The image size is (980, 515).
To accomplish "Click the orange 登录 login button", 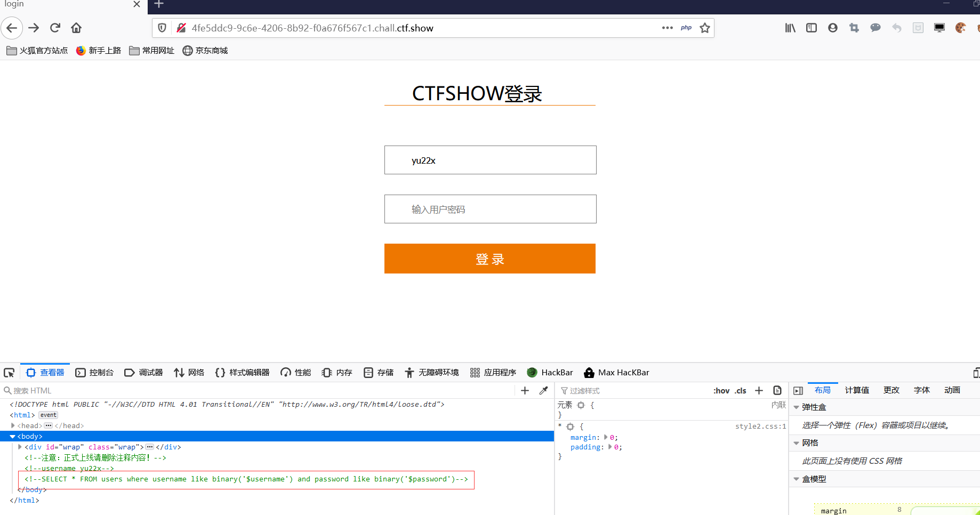I will (490, 259).
